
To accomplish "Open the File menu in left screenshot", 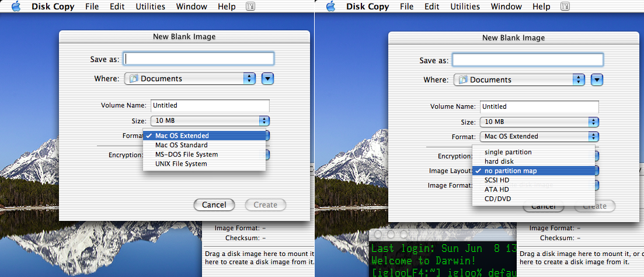I will (92, 6).
